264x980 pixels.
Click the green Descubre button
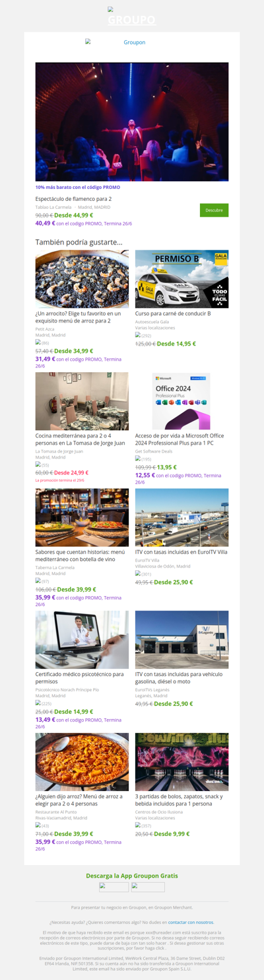pyautogui.click(x=214, y=210)
